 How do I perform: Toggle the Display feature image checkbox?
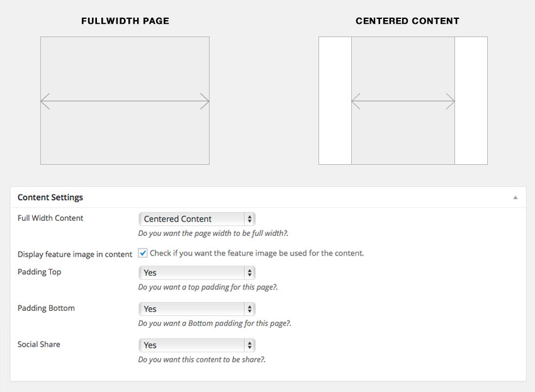(x=143, y=253)
